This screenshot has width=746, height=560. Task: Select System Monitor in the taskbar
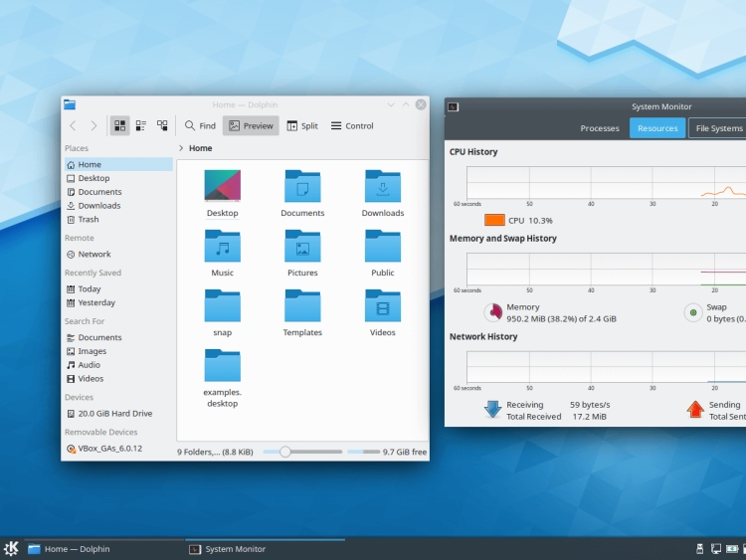pyautogui.click(x=235, y=549)
